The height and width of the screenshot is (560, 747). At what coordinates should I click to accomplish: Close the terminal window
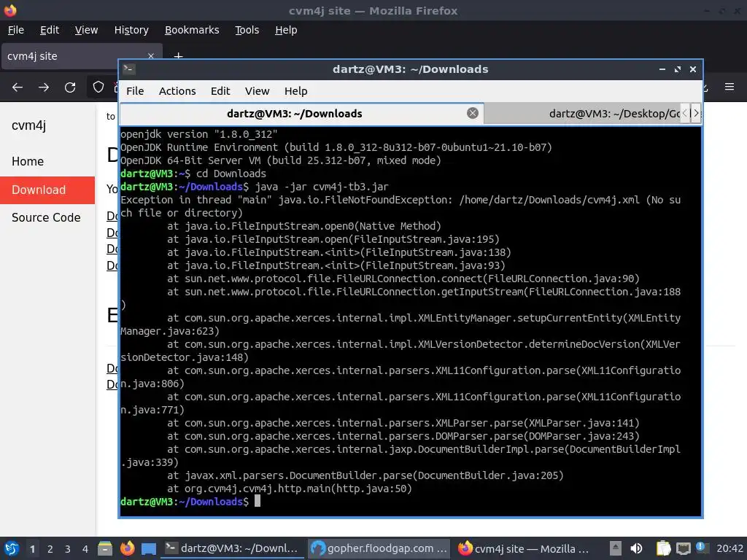point(693,69)
